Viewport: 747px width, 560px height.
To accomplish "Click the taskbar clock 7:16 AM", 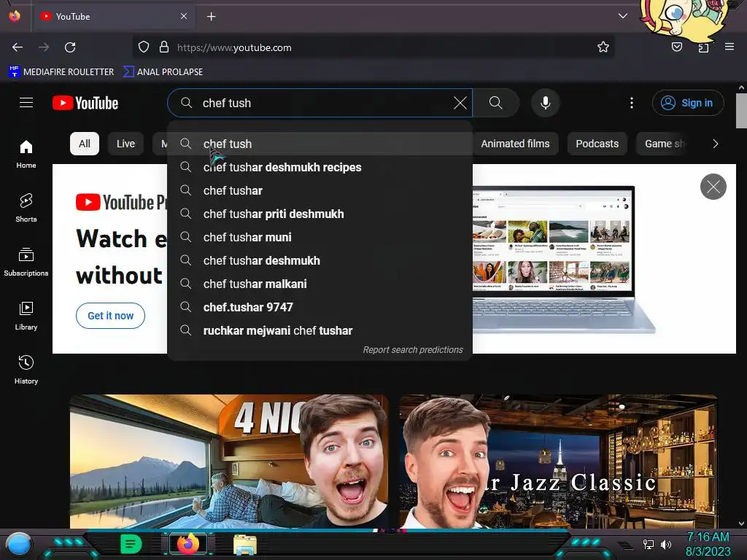I will (708, 537).
